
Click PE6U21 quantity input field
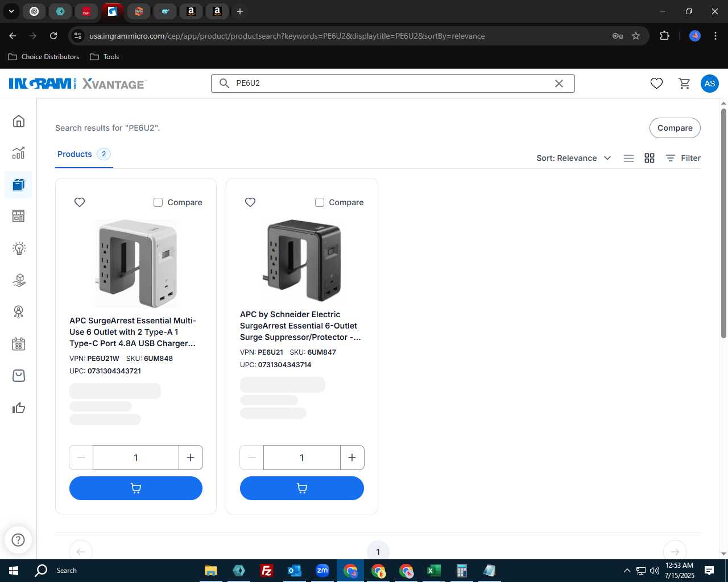[x=302, y=458]
